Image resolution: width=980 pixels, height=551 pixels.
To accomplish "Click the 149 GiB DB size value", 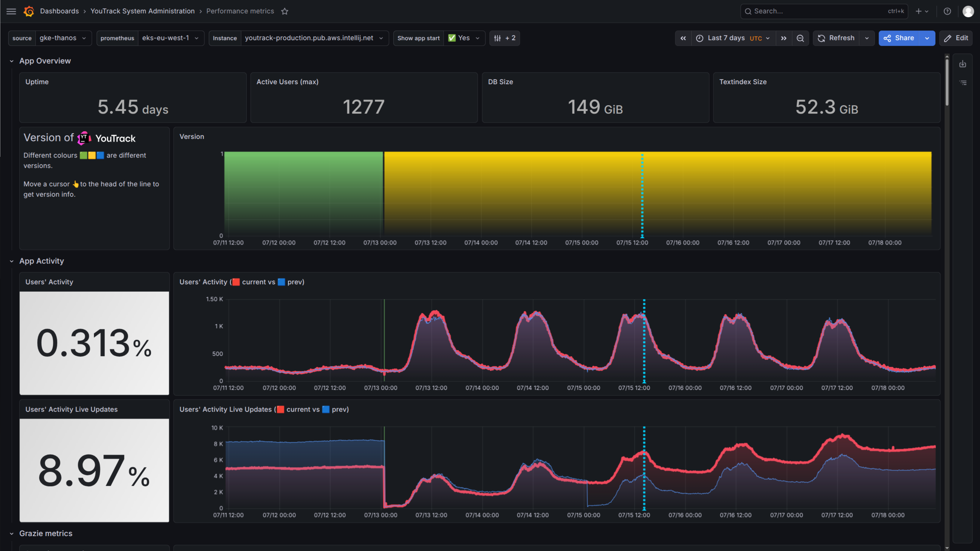I will click(595, 107).
